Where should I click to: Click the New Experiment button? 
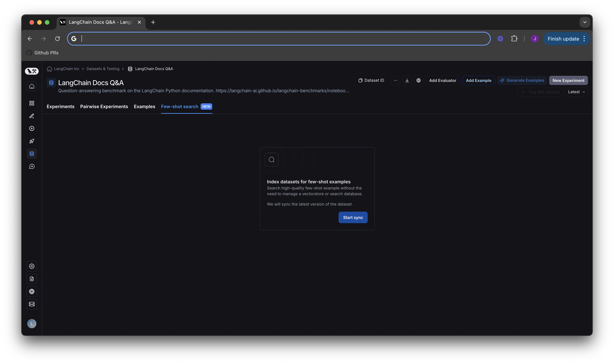point(568,80)
